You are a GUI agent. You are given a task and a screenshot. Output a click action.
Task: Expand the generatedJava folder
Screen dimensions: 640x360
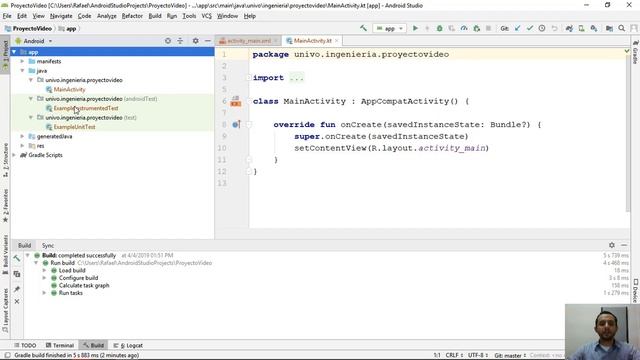tap(22, 136)
